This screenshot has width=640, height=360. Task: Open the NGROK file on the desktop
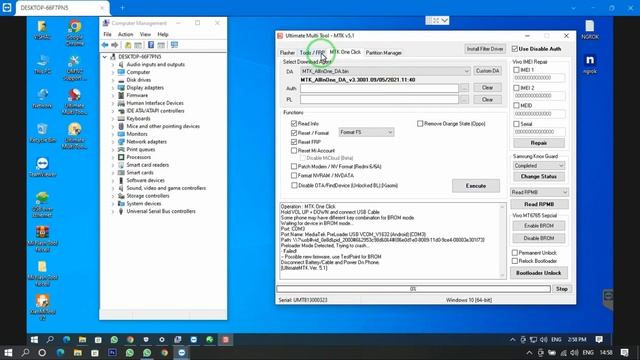[590, 30]
